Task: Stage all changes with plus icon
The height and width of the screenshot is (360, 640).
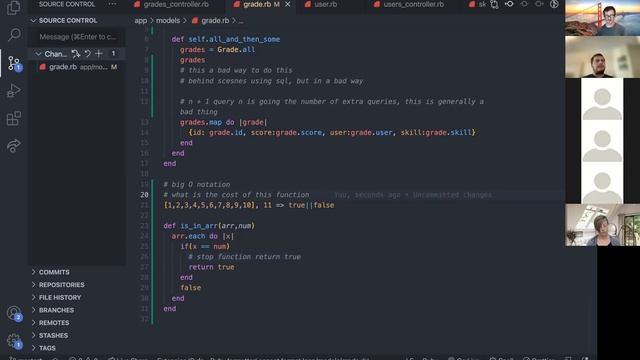Action: [x=99, y=54]
